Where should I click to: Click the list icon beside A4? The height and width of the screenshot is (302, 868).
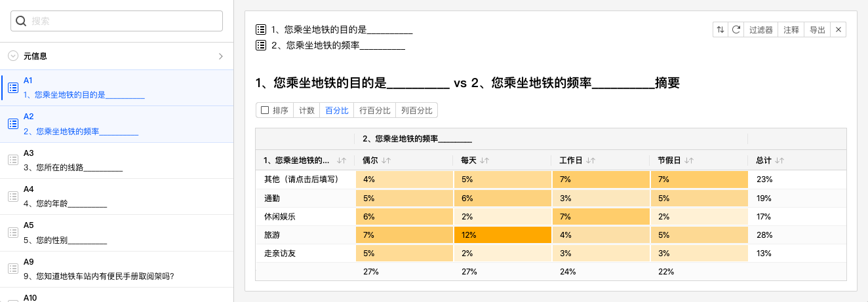(12, 196)
